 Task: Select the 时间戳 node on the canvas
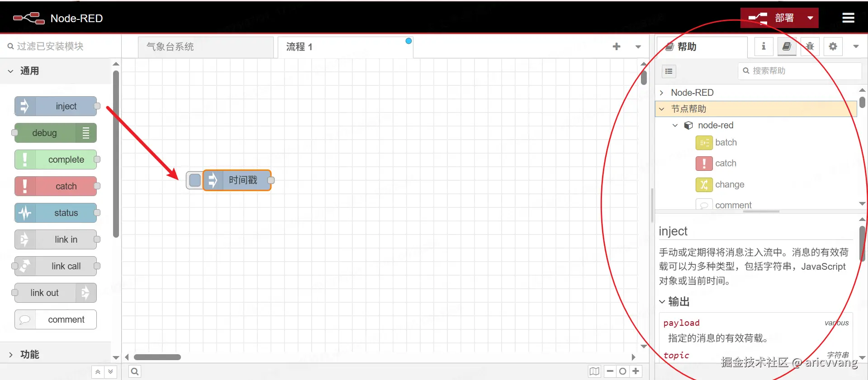237,180
